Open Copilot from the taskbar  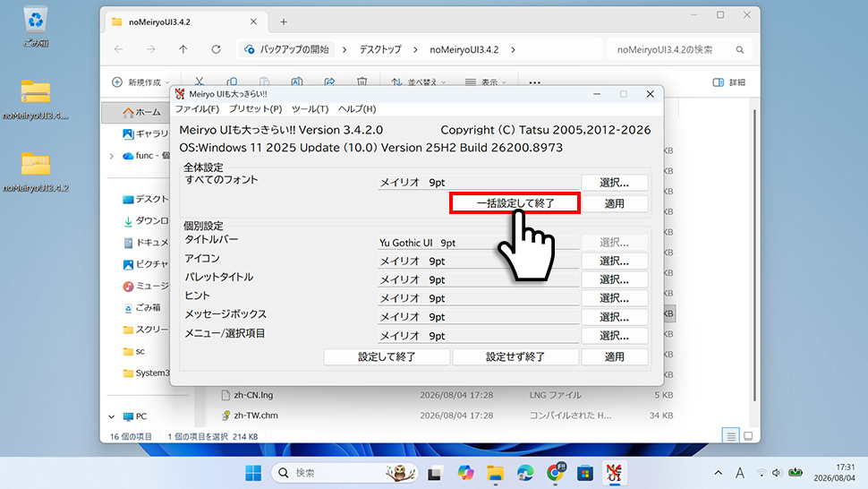point(465,473)
